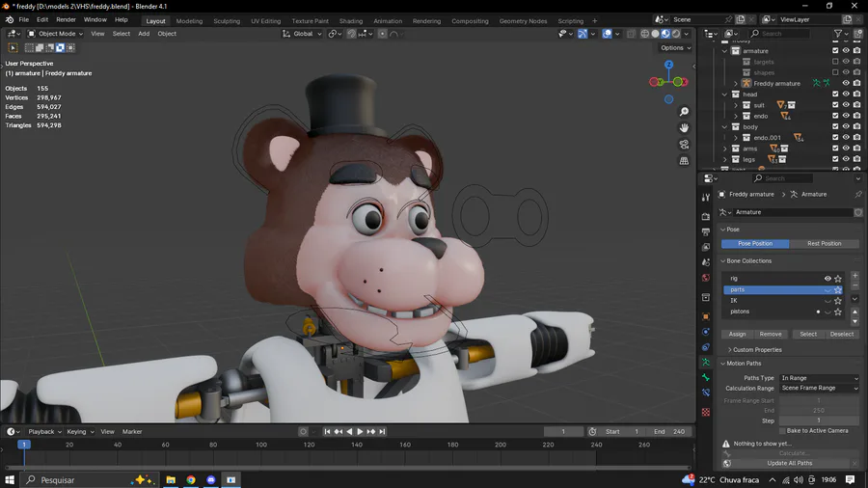The height and width of the screenshot is (488, 868).
Task: Toggle solo star for IK bone collection
Action: tap(838, 301)
